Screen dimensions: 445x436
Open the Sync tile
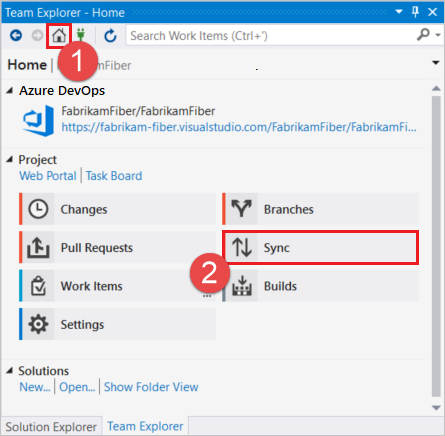point(320,248)
